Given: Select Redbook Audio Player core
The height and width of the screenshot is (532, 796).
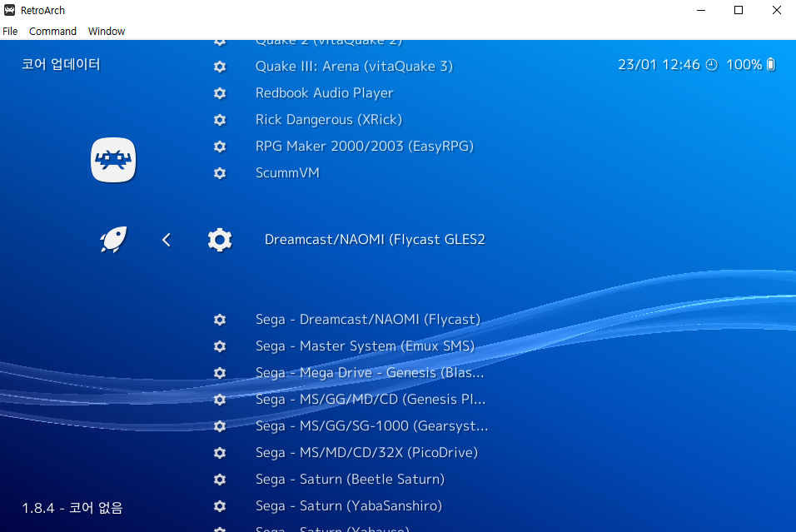Looking at the screenshot, I should point(325,93).
